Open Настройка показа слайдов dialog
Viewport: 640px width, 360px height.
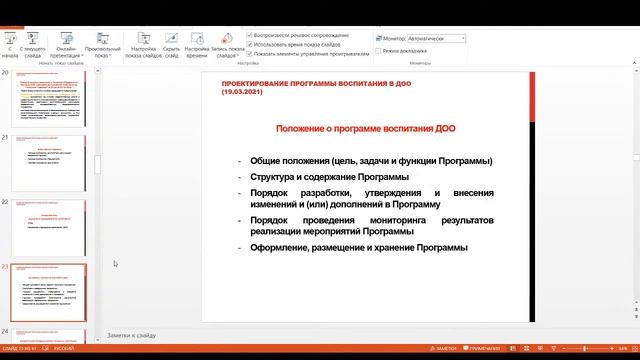click(x=144, y=45)
